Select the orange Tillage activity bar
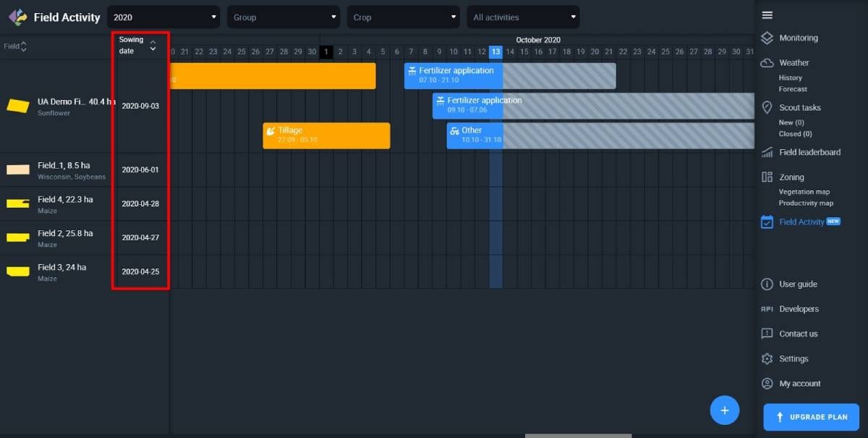 [326, 135]
